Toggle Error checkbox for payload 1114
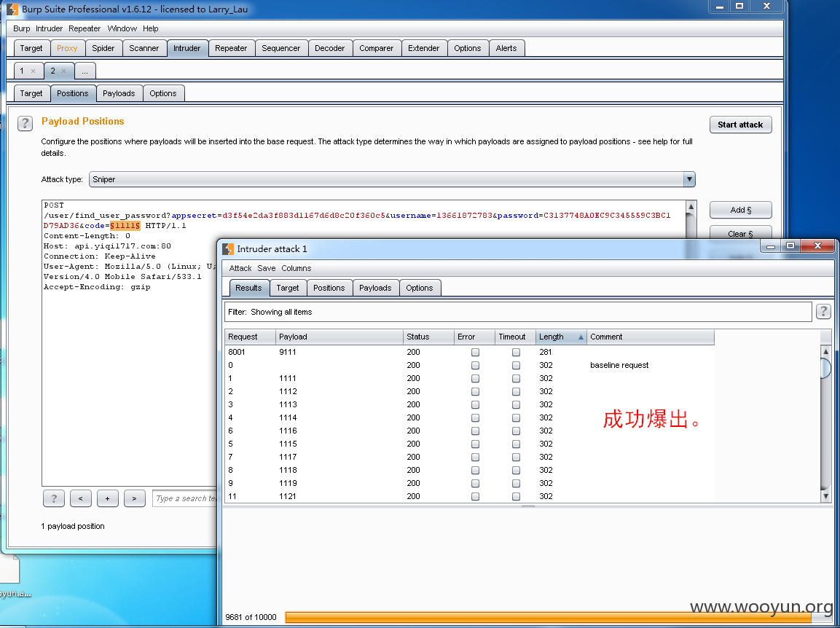The image size is (840, 628). click(x=475, y=418)
